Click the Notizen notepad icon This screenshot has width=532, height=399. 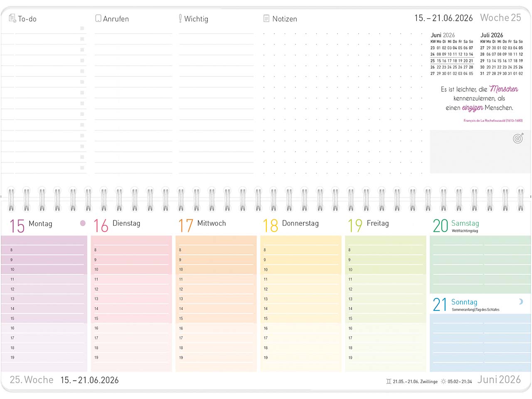(x=266, y=18)
